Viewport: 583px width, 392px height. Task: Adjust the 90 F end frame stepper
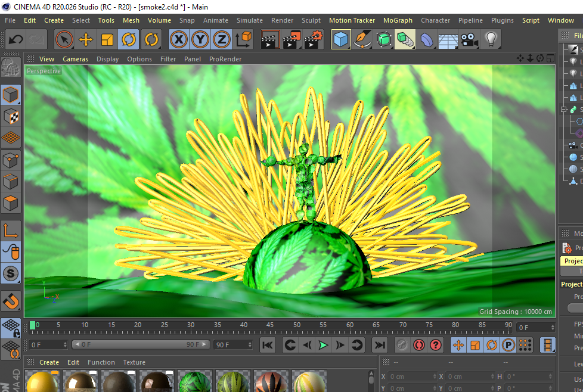pyautogui.click(x=250, y=345)
